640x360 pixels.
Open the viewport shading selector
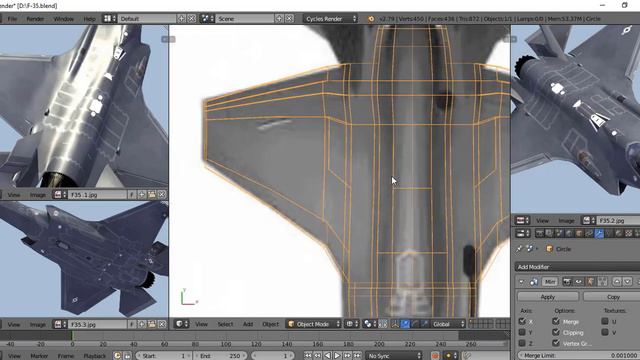pos(352,324)
